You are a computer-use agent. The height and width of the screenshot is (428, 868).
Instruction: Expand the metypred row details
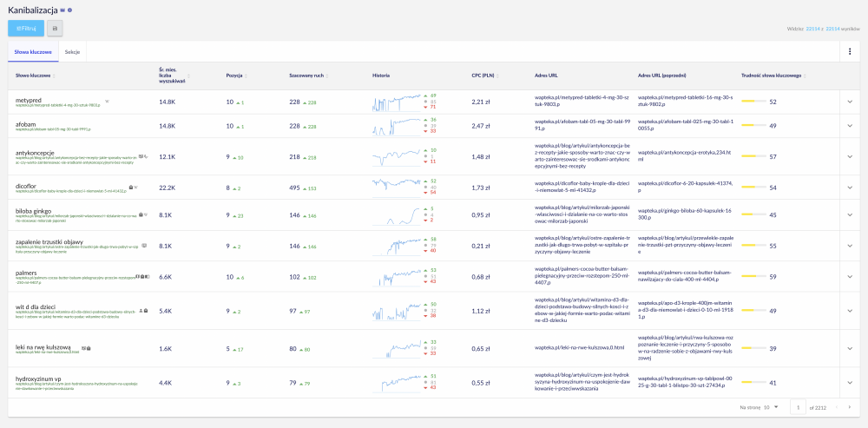[x=849, y=102]
